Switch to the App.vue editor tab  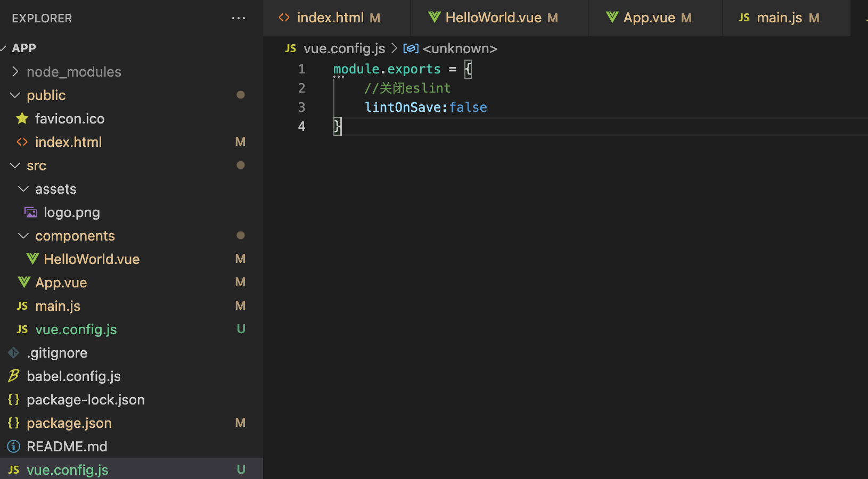click(x=649, y=18)
